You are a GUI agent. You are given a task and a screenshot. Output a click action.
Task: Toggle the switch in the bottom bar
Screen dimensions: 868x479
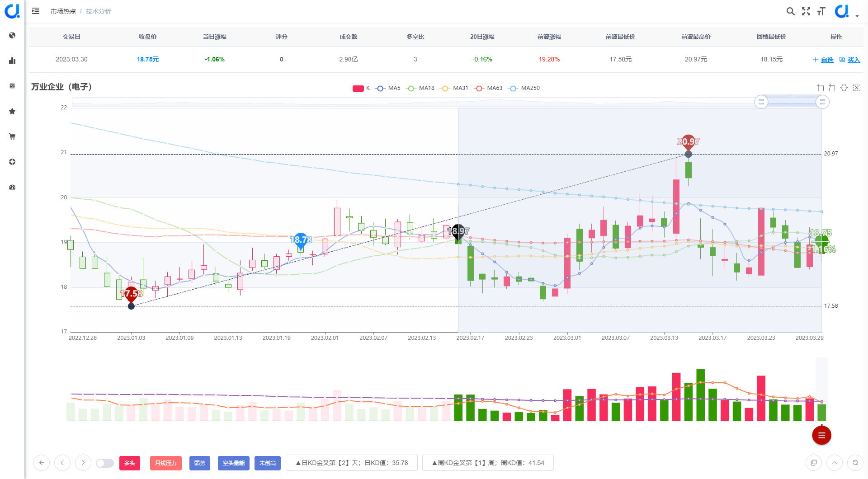(x=105, y=463)
